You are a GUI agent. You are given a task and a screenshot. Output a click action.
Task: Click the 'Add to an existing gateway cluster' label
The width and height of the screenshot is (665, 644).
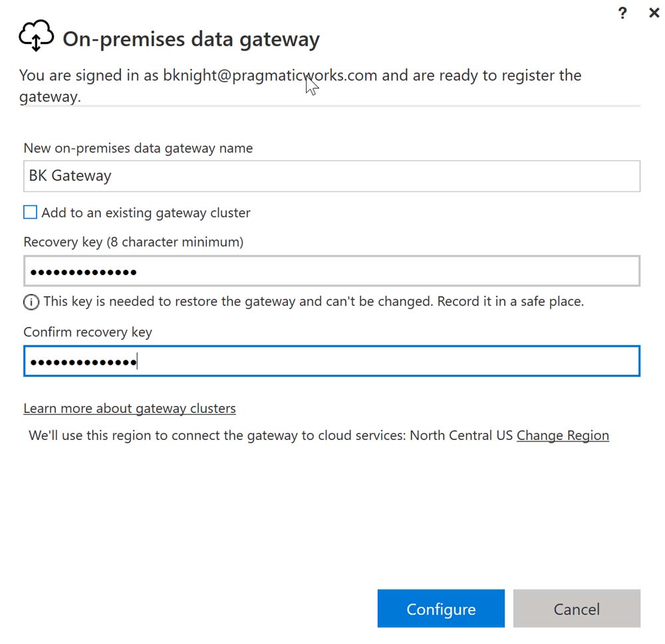coord(146,213)
